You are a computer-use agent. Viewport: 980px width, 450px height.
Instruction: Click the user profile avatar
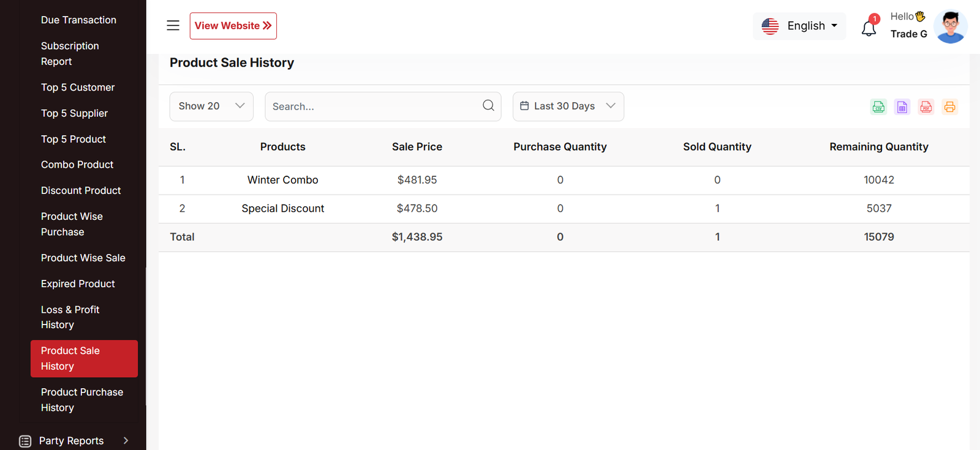950,27
